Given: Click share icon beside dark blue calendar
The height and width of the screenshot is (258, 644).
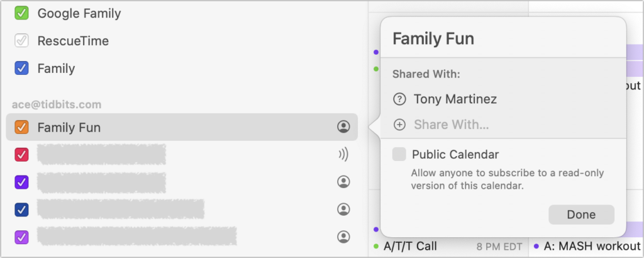Looking at the screenshot, I should [343, 210].
